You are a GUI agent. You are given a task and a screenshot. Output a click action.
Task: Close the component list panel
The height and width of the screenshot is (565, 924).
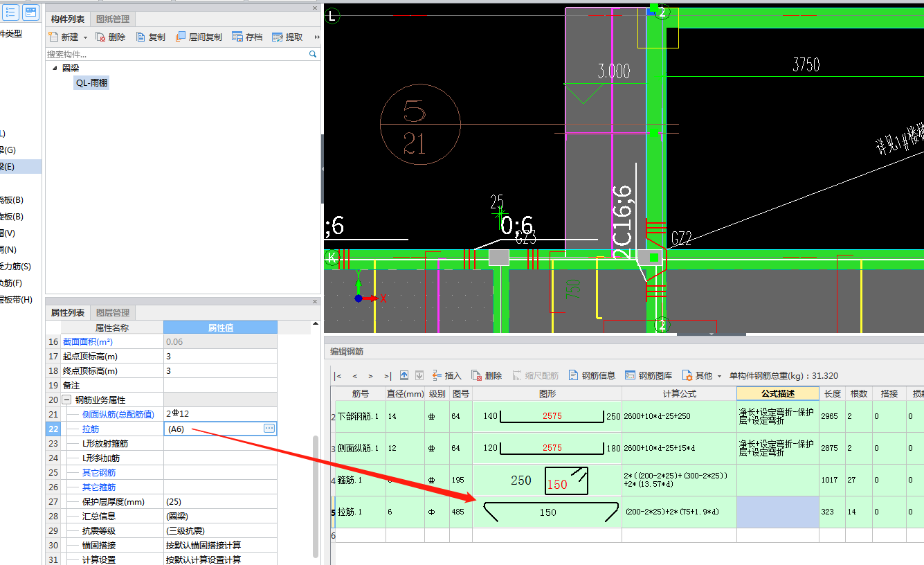coord(316,8)
